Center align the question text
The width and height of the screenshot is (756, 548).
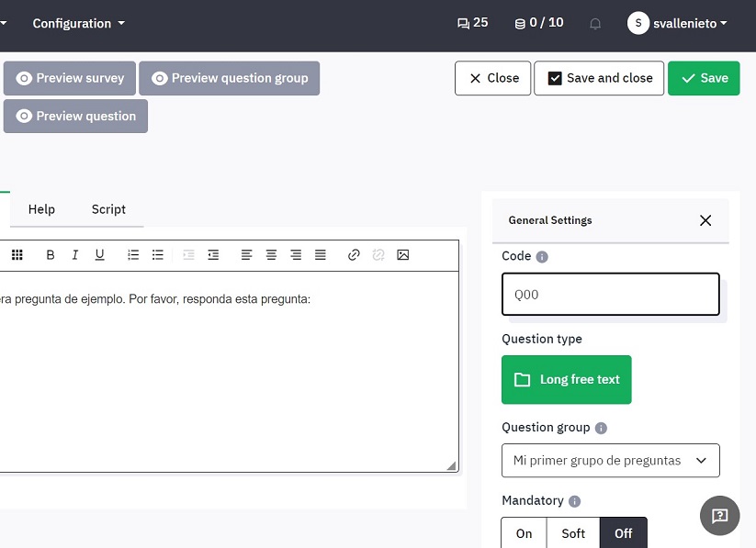271,255
